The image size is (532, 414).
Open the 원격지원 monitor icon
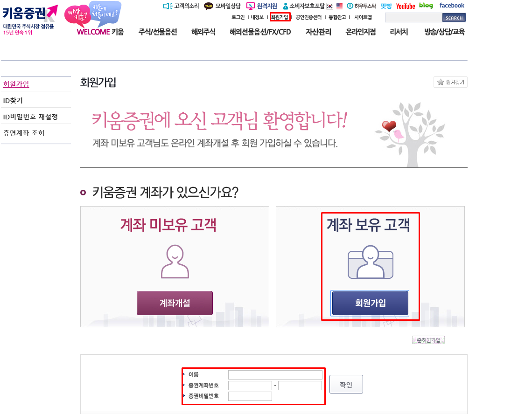coord(251,6)
